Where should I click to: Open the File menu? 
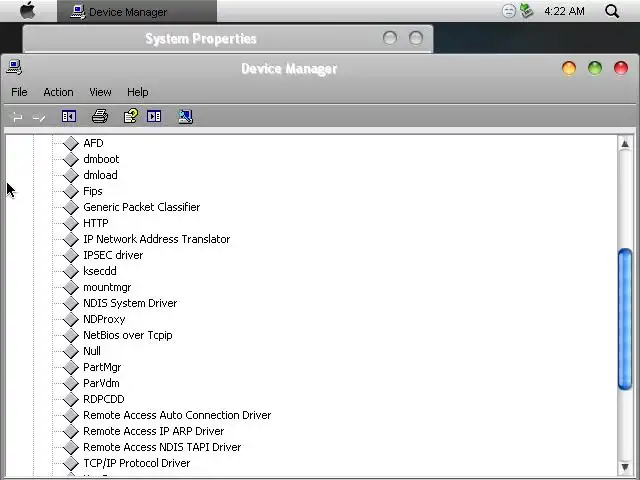(19, 92)
